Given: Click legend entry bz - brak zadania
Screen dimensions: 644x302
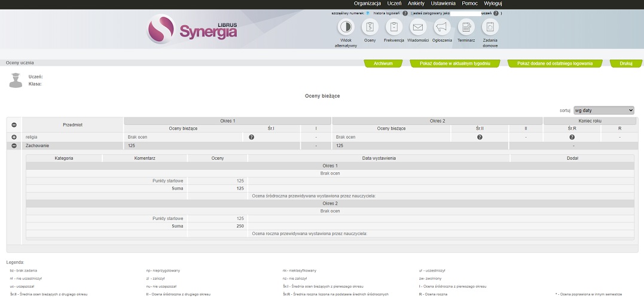Looking at the screenshot, I should tap(23, 271).
